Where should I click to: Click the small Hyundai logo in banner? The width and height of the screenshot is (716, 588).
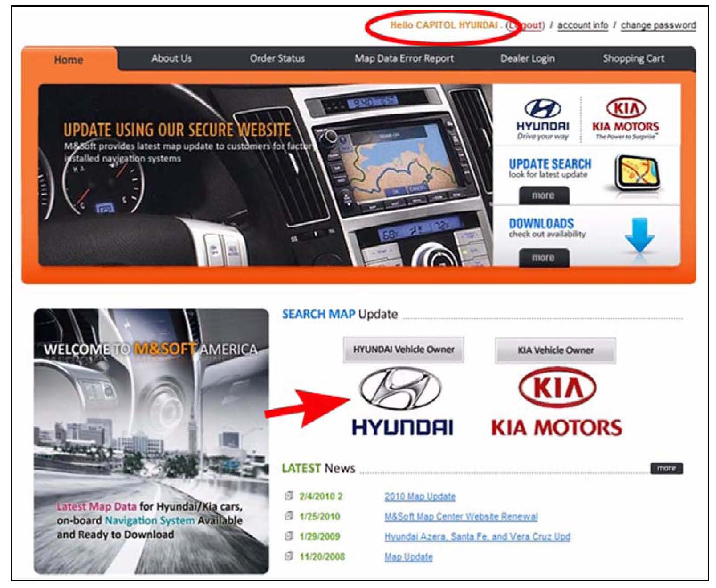point(542,118)
